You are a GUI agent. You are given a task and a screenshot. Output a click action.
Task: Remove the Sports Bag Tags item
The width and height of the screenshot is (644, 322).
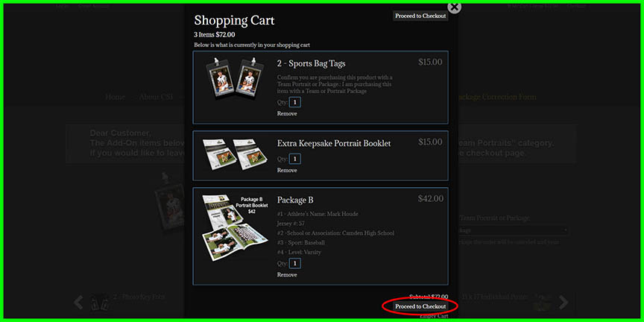[x=287, y=113]
